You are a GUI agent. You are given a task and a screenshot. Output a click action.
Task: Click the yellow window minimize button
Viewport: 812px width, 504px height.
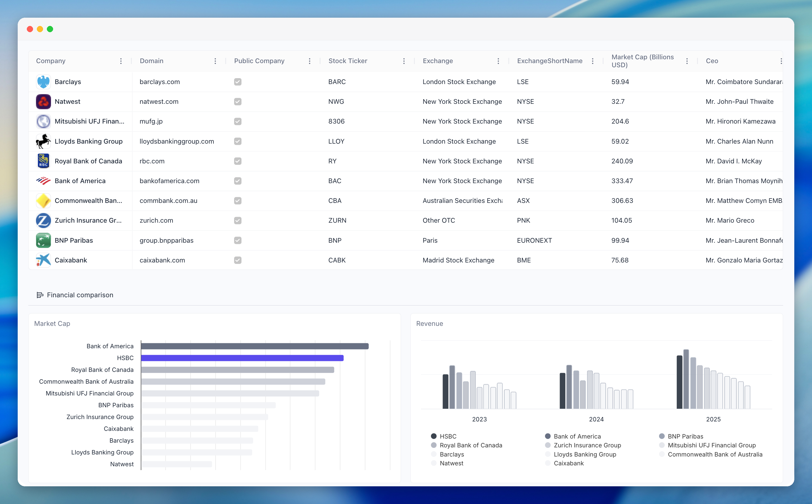coord(40,29)
